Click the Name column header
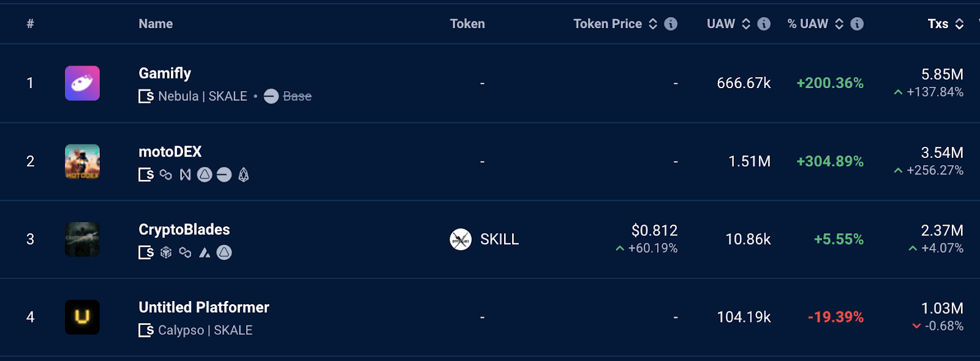The height and width of the screenshot is (361, 980). pos(155,23)
